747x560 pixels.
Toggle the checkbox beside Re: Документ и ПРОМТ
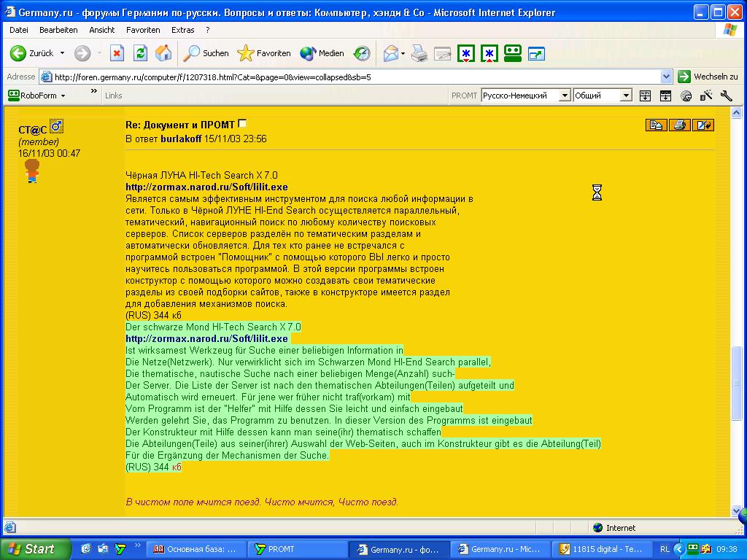(242, 123)
